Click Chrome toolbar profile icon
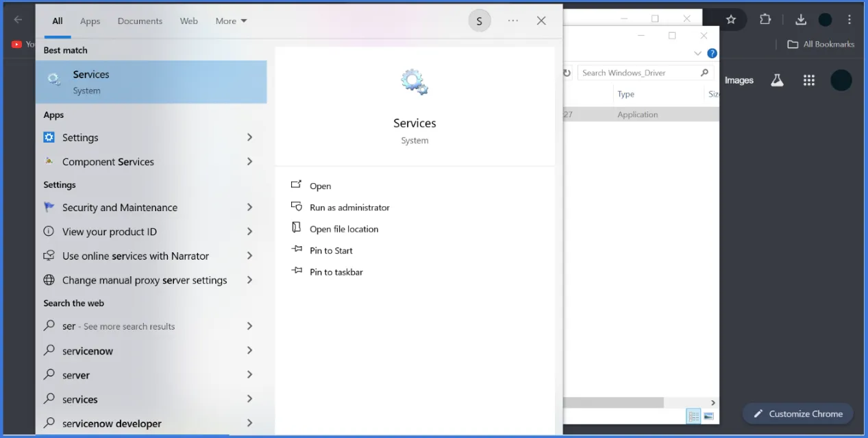 (x=826, y=19)
